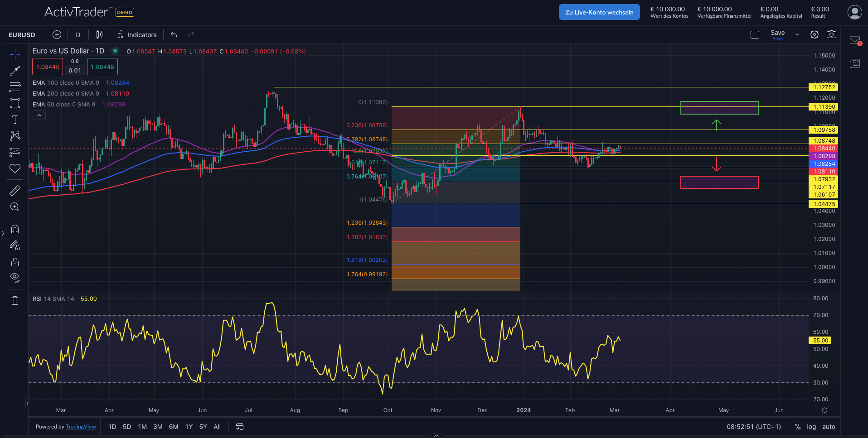868x438 pixels.
Task: Open the ruler measurement tool
Action: (x=15, y=190)
